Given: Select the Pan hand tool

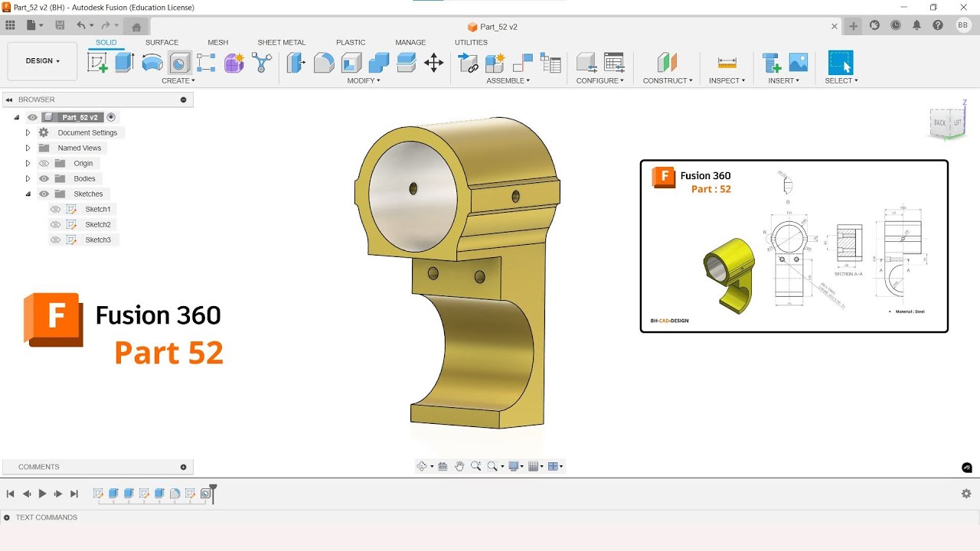Looking at the screenshot, I should coord(459,466).
